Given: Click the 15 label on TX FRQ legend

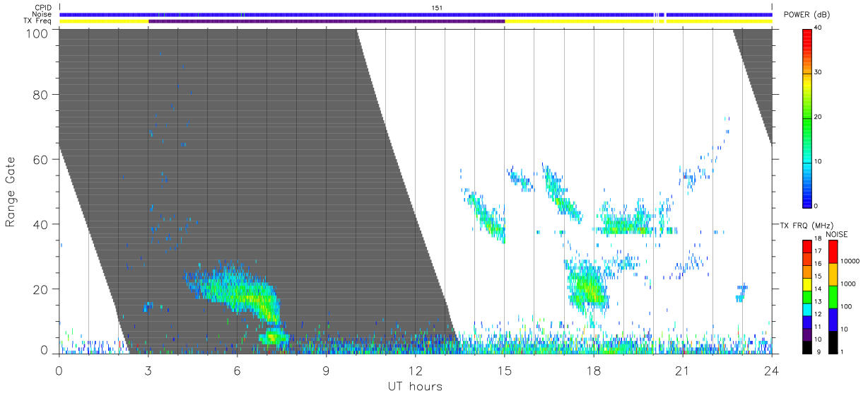Looking at the screenshot, I should click(819, 277).
